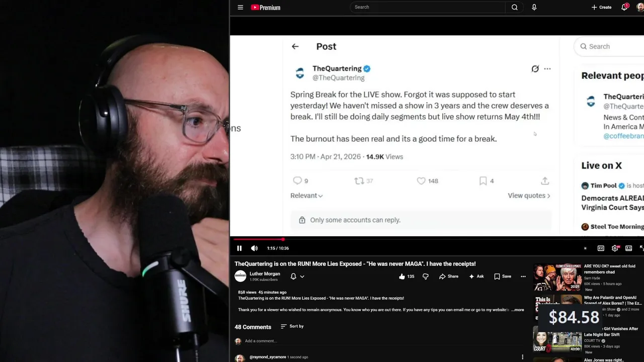Click the Share button

[x=449, y=277]
